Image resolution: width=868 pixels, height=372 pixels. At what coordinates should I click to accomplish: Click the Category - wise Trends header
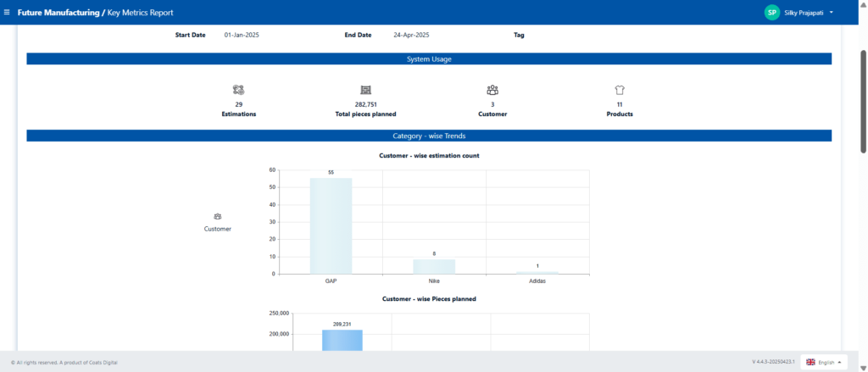point(429,136)
